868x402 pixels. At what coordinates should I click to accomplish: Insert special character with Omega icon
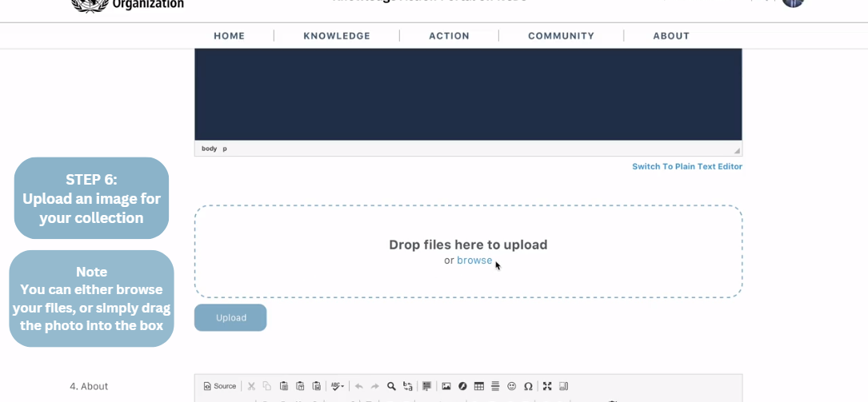pyautogui.click(x=528, y=386)
